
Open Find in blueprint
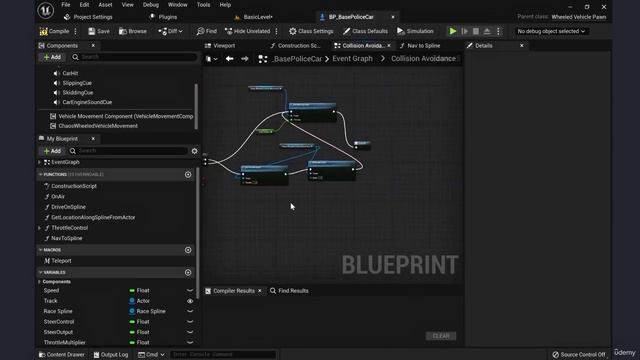tap(207, 31)
